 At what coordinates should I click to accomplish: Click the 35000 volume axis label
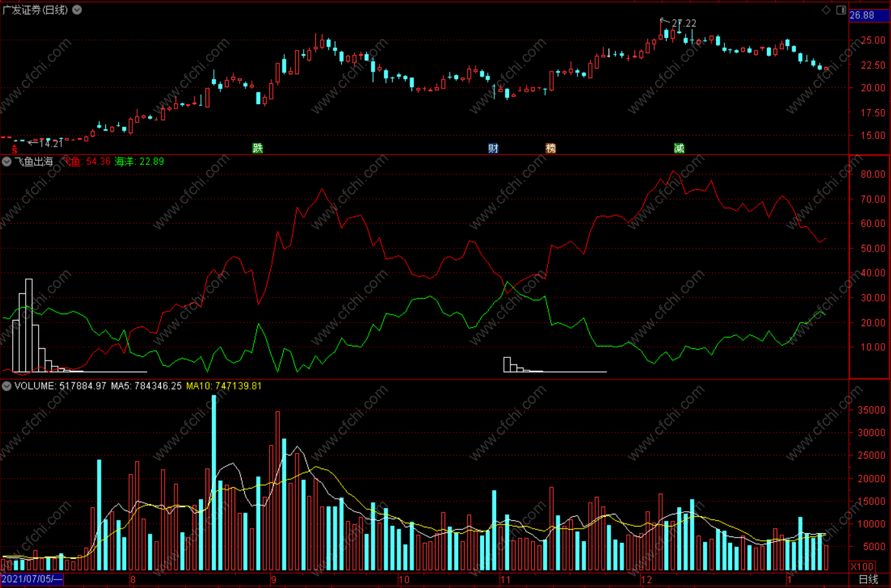[872, 410]
